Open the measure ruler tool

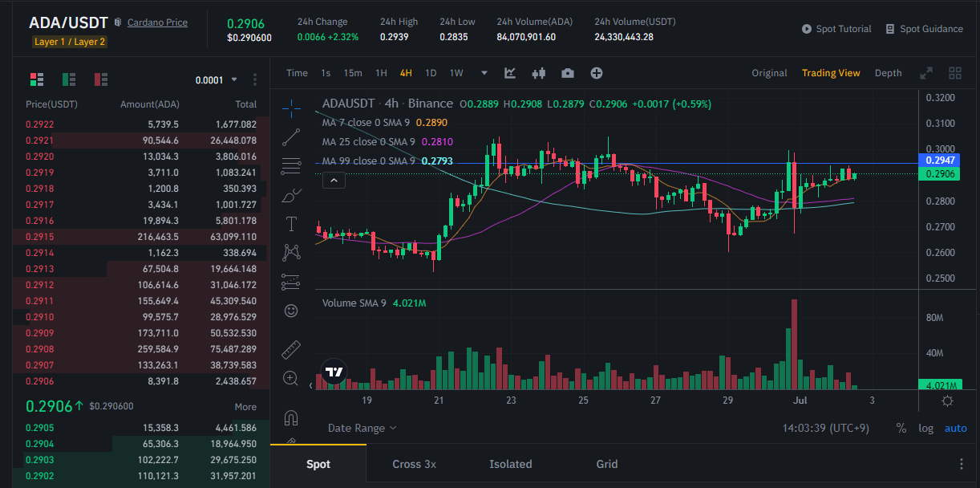290,349
